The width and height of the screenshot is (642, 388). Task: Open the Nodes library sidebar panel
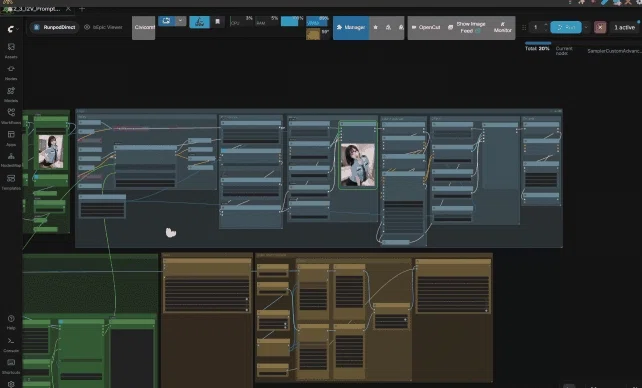coord(11,72)
